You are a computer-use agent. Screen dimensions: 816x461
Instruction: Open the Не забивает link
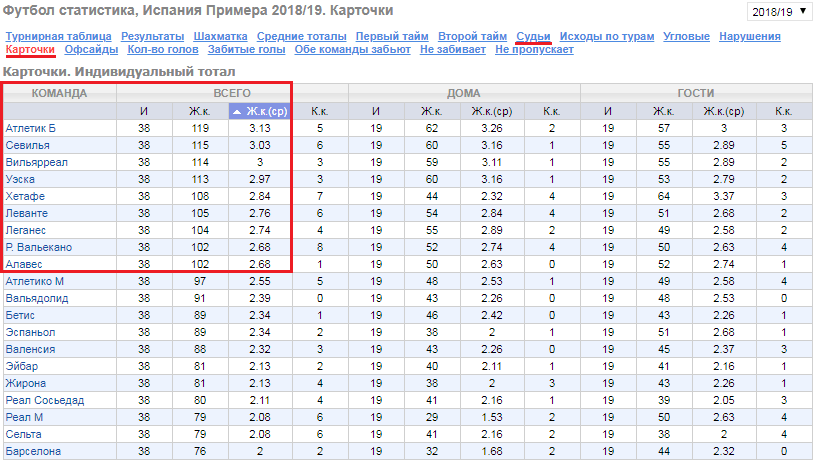click(x=453, y=49)
